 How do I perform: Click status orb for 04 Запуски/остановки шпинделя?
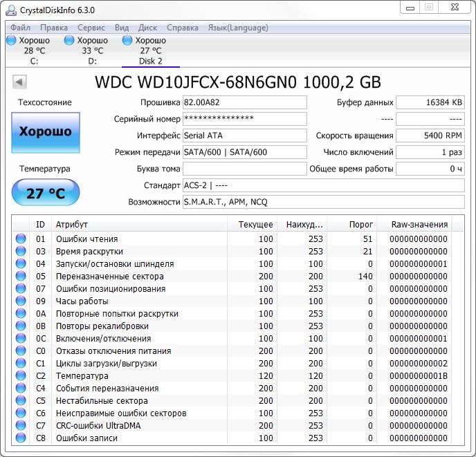[21, 263]
